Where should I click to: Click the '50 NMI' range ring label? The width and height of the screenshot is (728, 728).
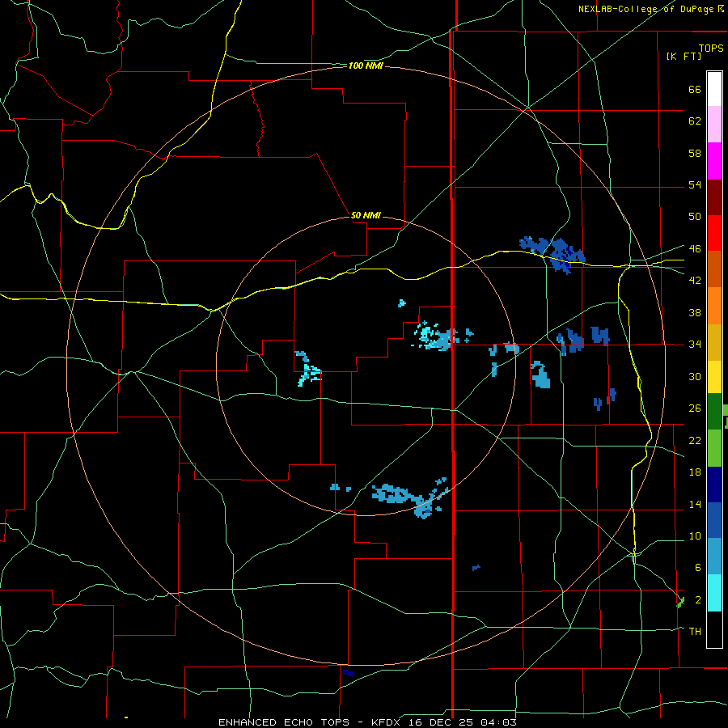coord(366,215)
